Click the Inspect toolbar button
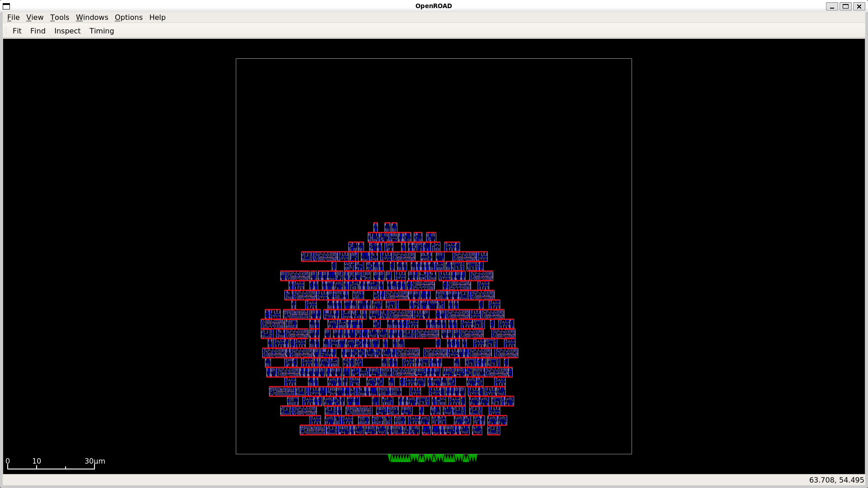This screenshot has height=488, width=868. pos(67,31)
